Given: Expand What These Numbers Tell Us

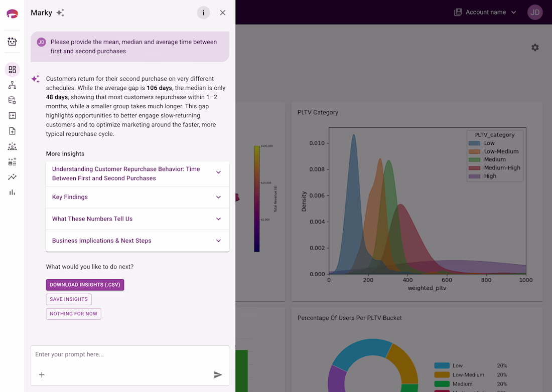Looking at the screenshot, I should tap(137, 219).
